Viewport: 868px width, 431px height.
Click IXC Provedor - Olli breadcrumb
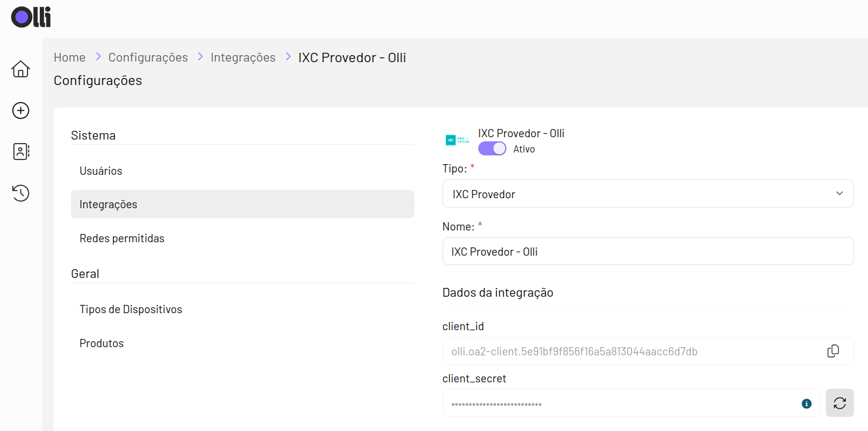[x=352, y=57]
